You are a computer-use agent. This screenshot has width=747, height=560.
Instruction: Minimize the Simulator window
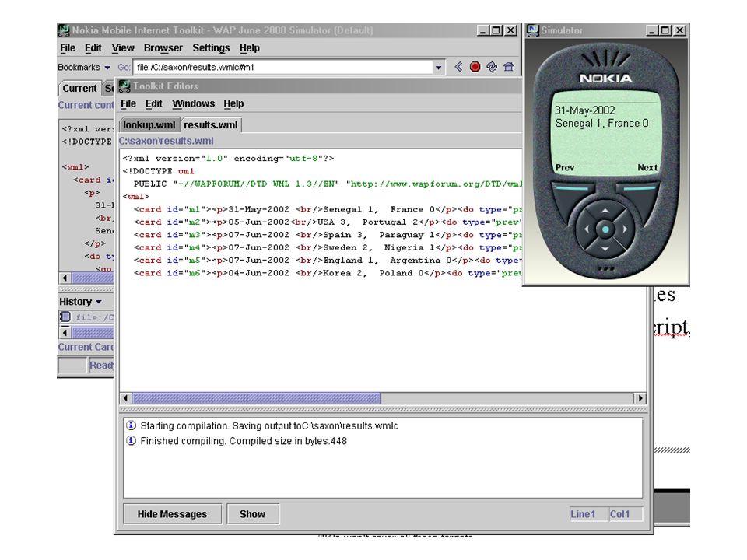click(652, 30)
